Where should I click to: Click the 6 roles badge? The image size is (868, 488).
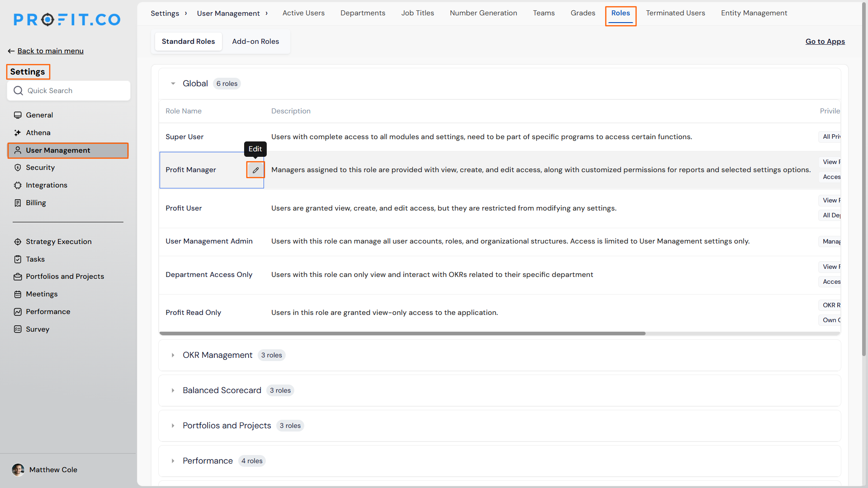[x=227, y=84]
